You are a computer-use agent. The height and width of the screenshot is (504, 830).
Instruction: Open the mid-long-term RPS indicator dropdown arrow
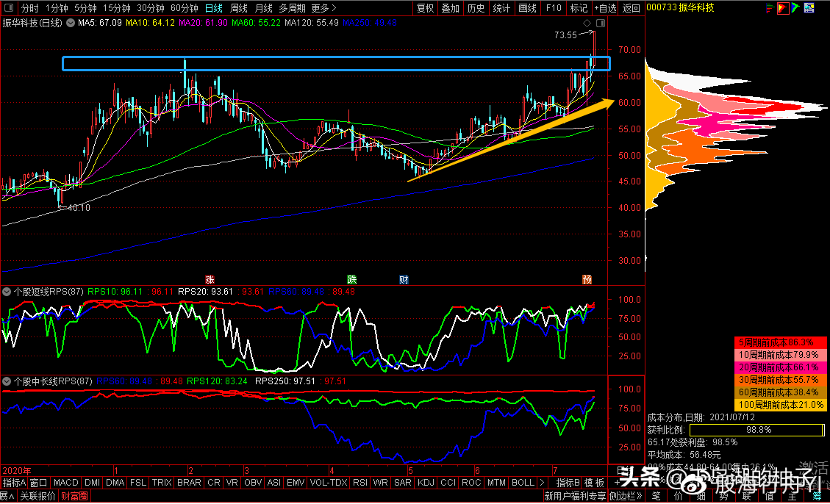[7, 381]
